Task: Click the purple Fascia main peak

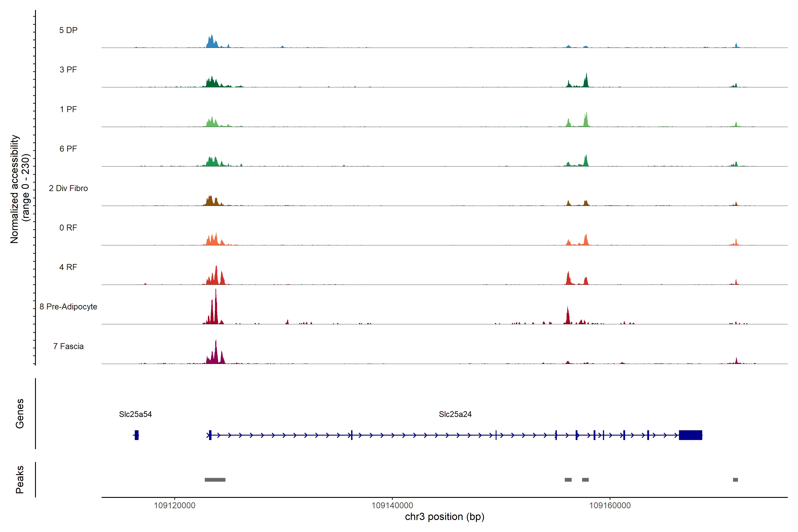Action: click(x=216, y=354)
